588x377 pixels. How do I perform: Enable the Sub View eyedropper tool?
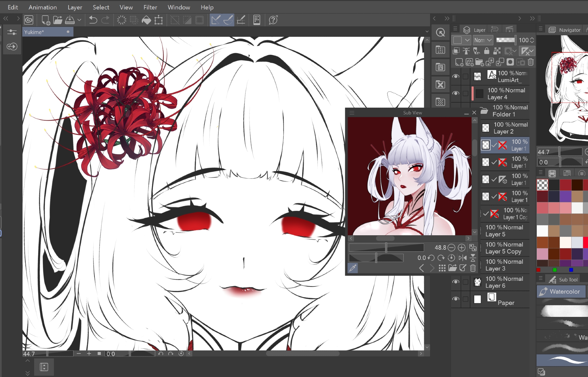(x=353, y=268)
